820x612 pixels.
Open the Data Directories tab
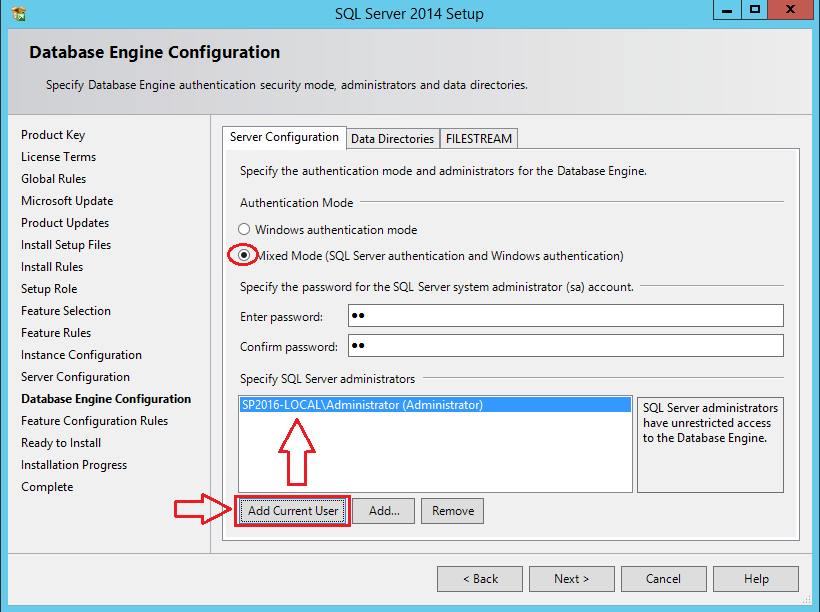click(393, 139)
